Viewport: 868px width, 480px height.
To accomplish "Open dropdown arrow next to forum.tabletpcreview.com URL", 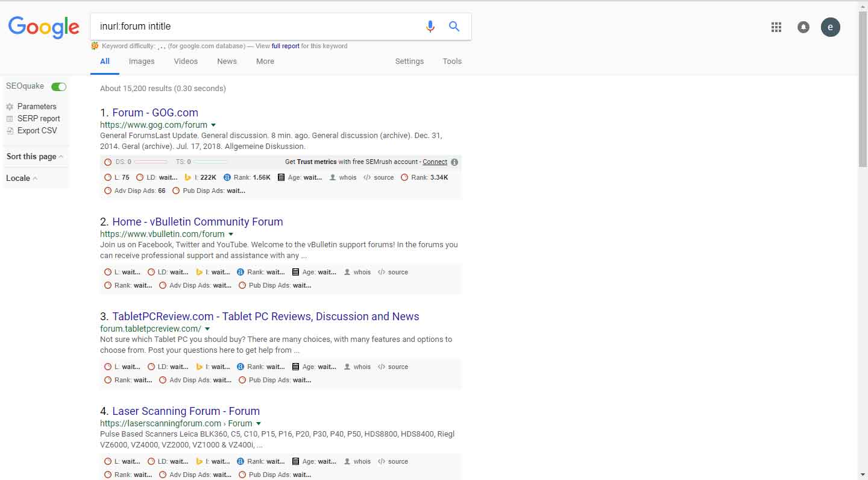I will pos(207,329).
